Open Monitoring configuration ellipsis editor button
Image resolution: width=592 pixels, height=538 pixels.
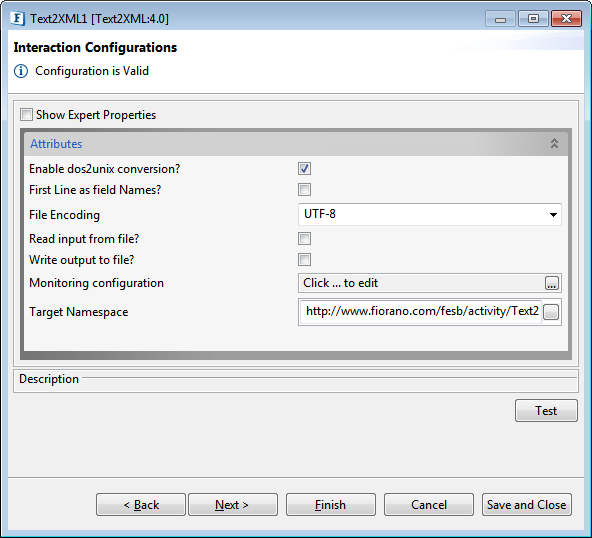(x=552, y=283)
